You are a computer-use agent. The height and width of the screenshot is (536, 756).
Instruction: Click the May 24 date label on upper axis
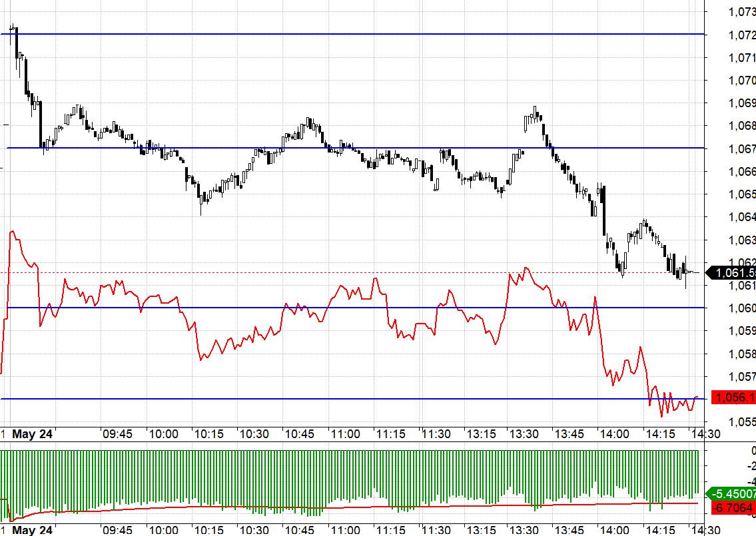32,434
